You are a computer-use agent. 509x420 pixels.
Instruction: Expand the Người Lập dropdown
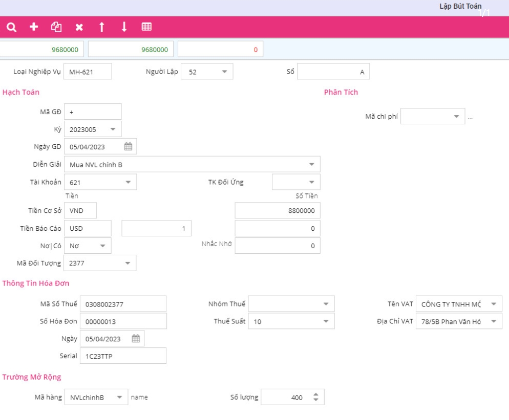(224, 72)
